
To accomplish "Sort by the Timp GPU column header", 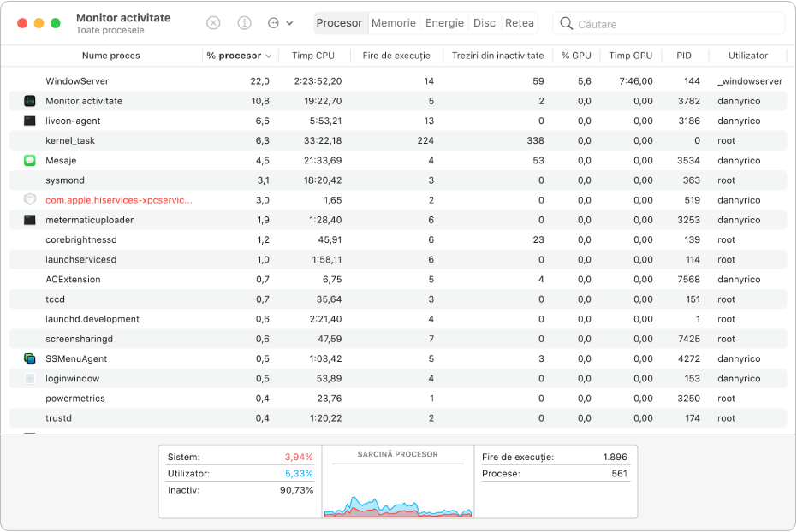I will point(630,56).
